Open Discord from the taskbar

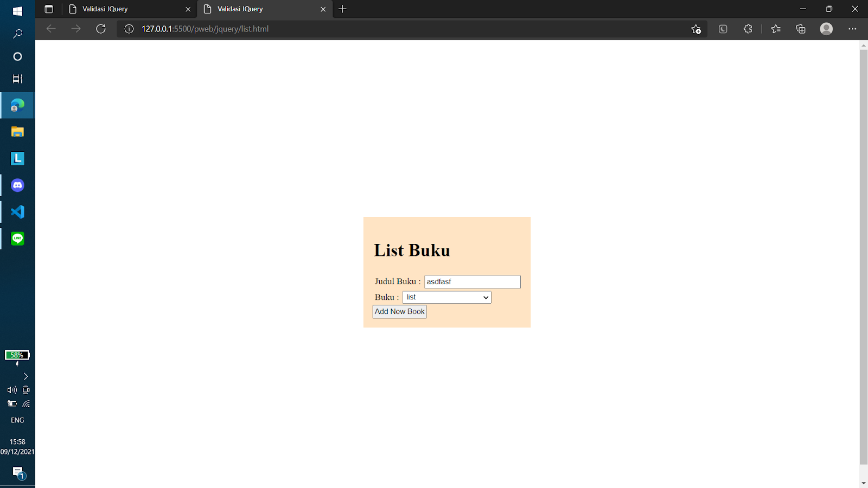pyautogui.click(x=17, y=185)
